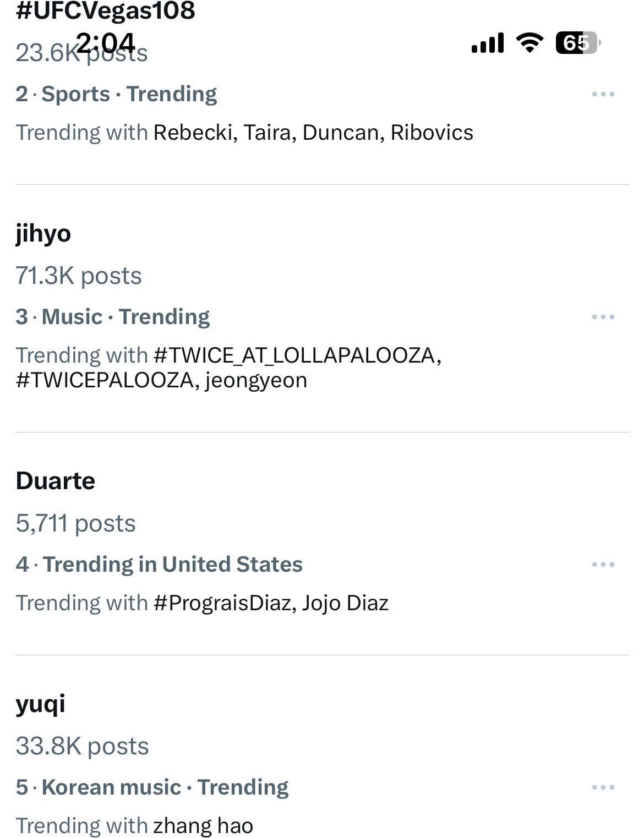
Task: Open related topic Jojo Diaz
Action: (345, 603)
